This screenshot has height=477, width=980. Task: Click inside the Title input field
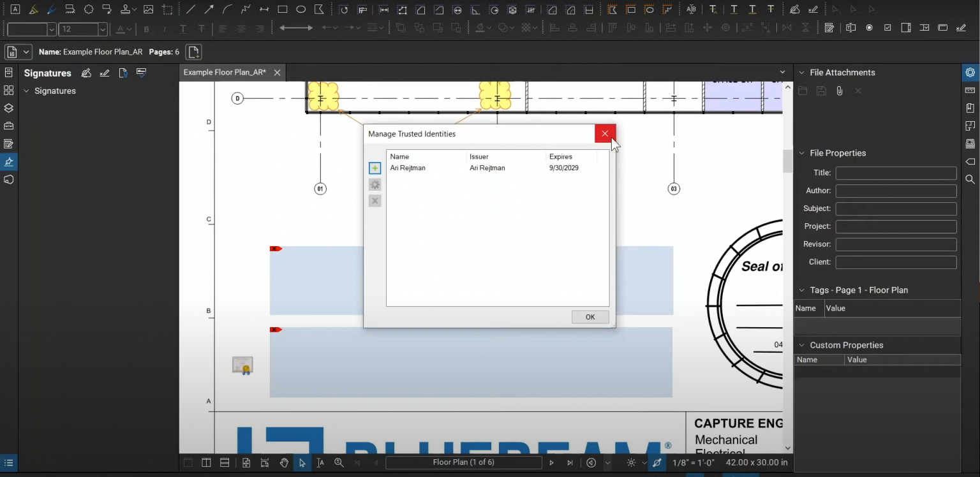pos(896,172)
